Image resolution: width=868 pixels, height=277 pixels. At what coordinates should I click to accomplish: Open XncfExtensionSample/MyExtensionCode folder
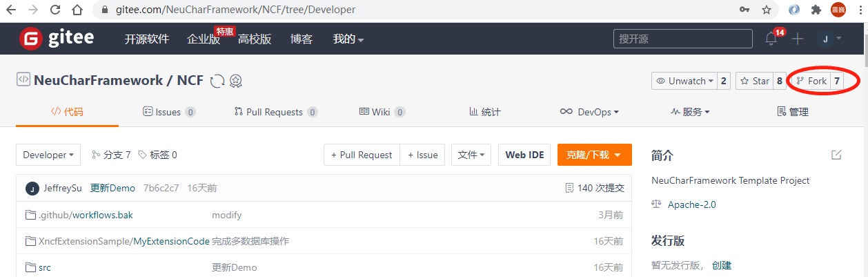[124, 241]
